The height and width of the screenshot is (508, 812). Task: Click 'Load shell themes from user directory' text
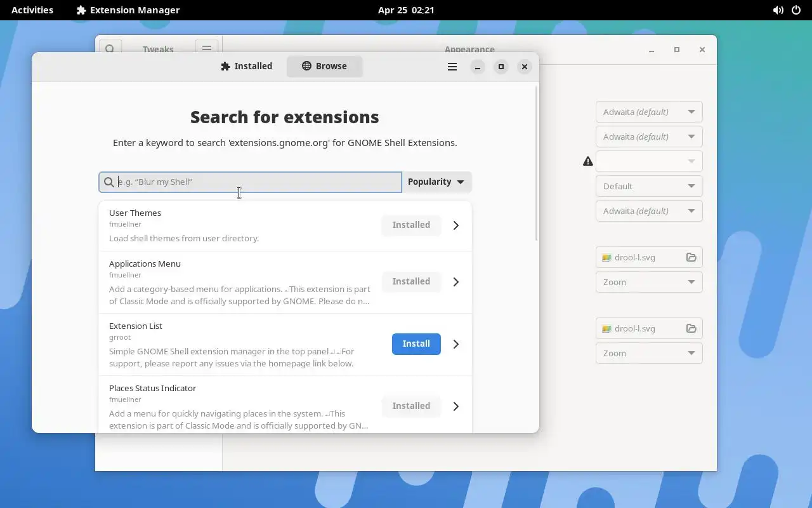184,239
